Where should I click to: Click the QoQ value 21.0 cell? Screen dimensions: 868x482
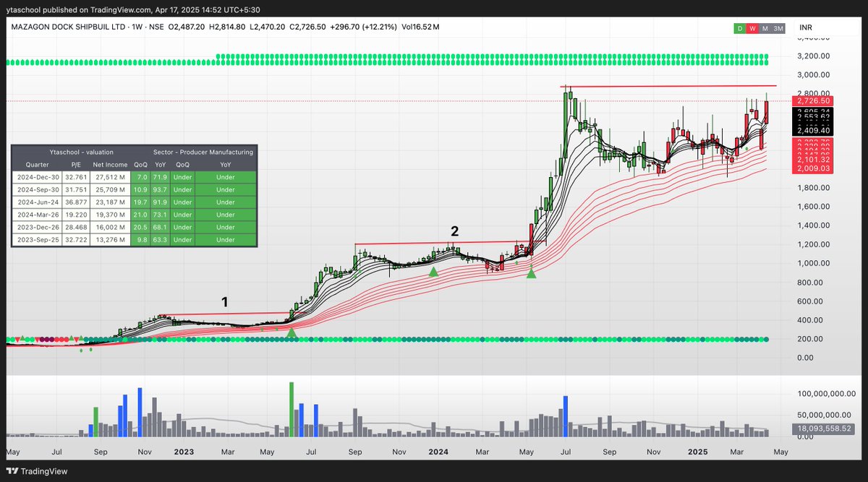tap(140, 215)
